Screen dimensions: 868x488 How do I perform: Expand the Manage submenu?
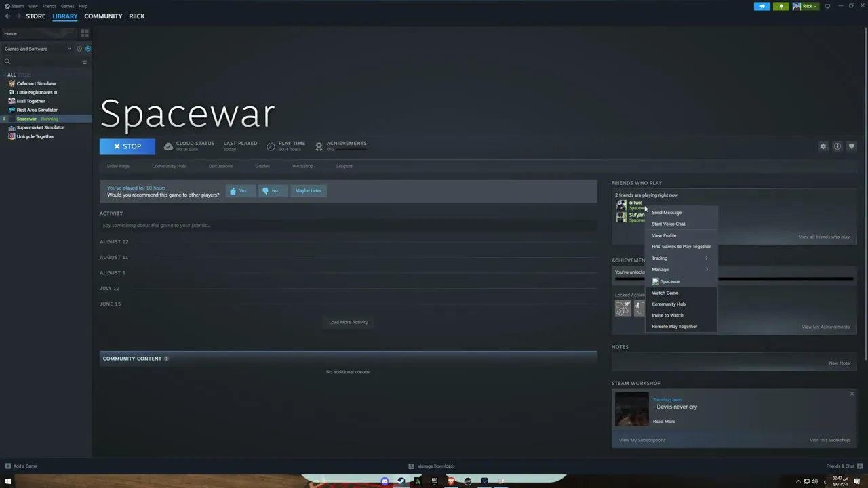pos(681,270)
